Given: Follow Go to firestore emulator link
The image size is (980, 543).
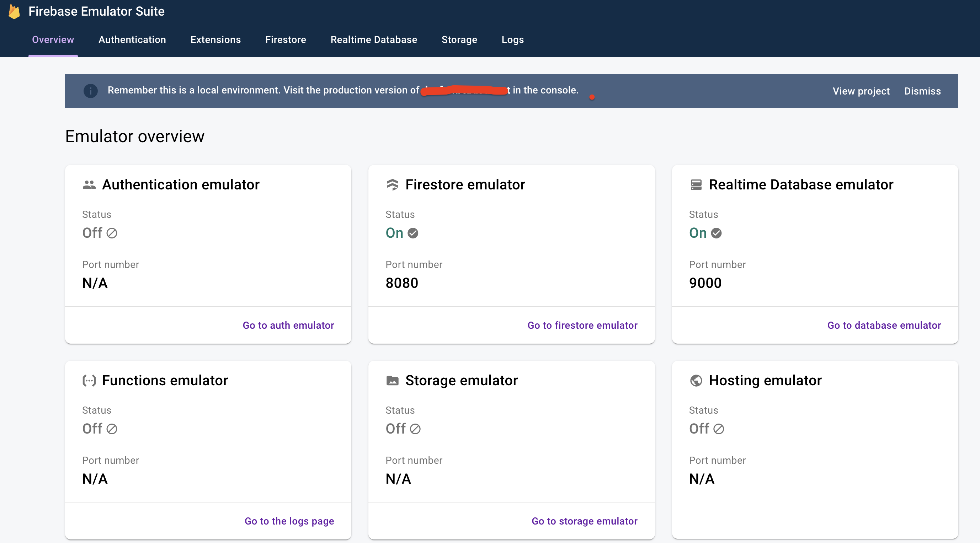Looking at the screenshot, I should [x=582, y=325].
